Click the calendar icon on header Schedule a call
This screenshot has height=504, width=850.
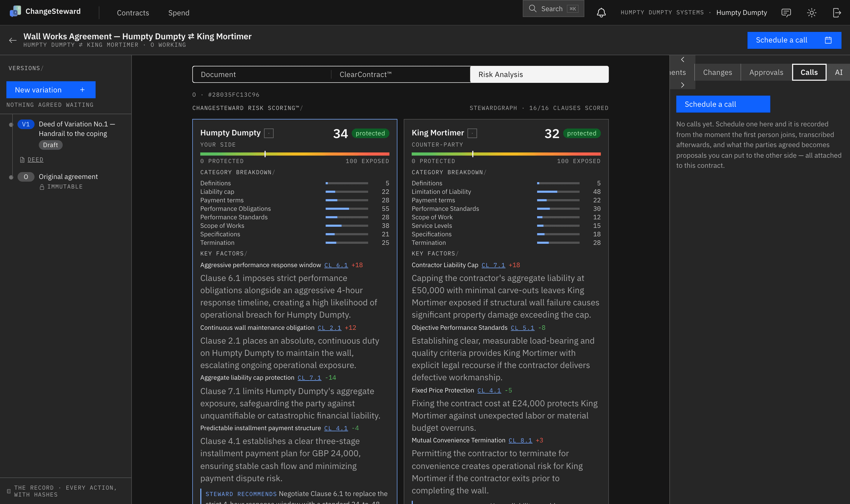pos(828,40)
